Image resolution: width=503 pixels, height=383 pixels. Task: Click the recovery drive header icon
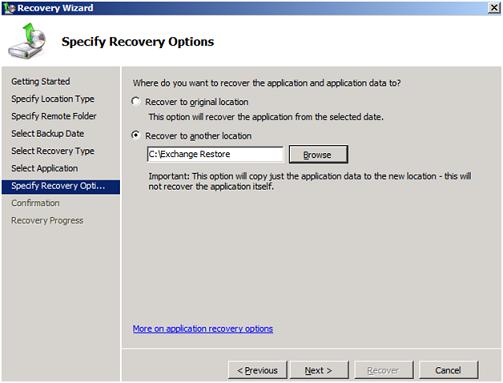point(27,41)
